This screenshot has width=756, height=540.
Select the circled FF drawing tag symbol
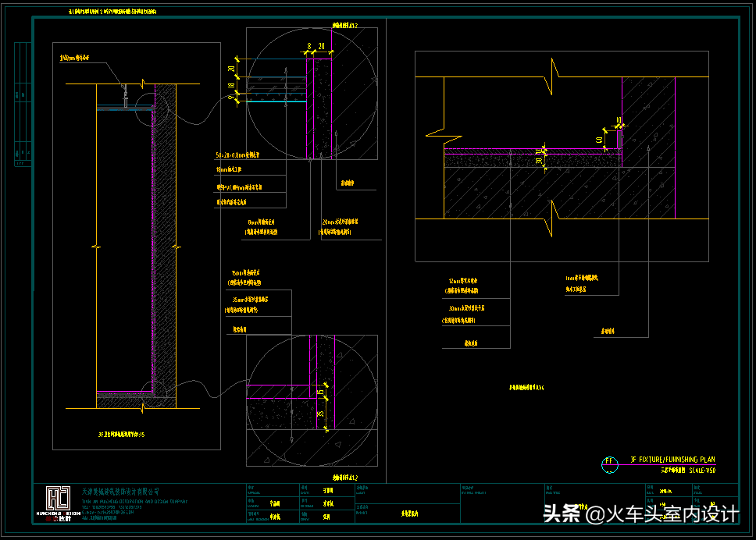609,464
